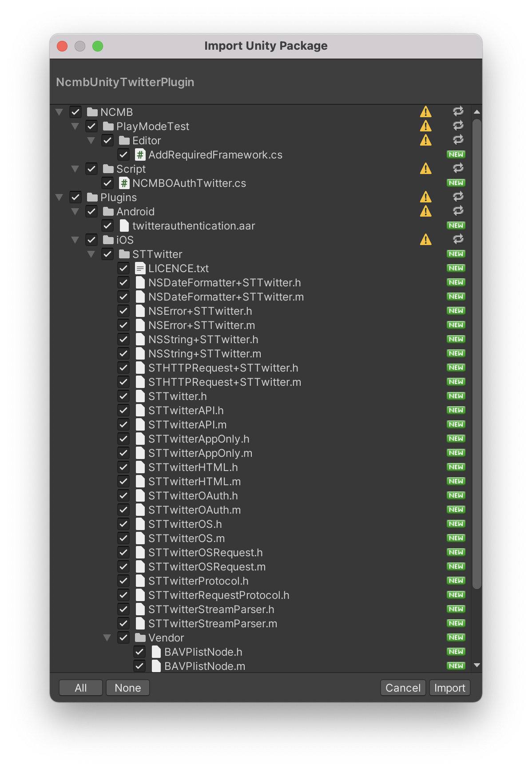The image size is (532, 768).
Task: Click the refresh arrows icon on iOS row
Action: coord(458,239)
